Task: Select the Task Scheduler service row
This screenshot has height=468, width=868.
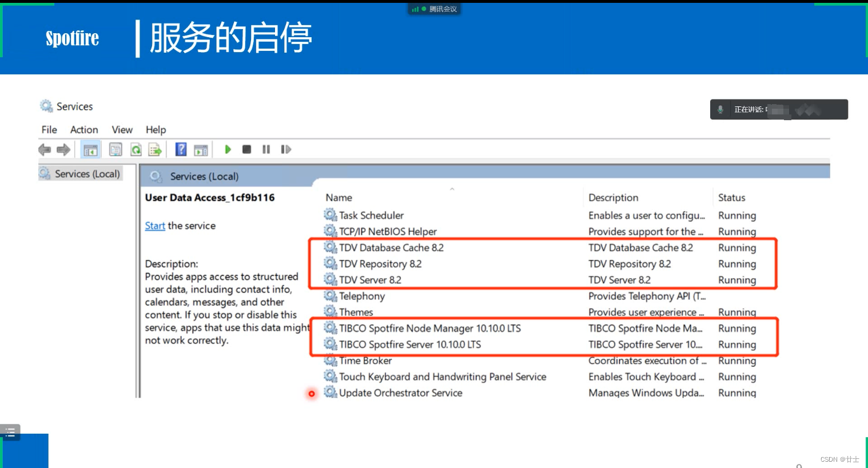Action: tap(540, 215)
